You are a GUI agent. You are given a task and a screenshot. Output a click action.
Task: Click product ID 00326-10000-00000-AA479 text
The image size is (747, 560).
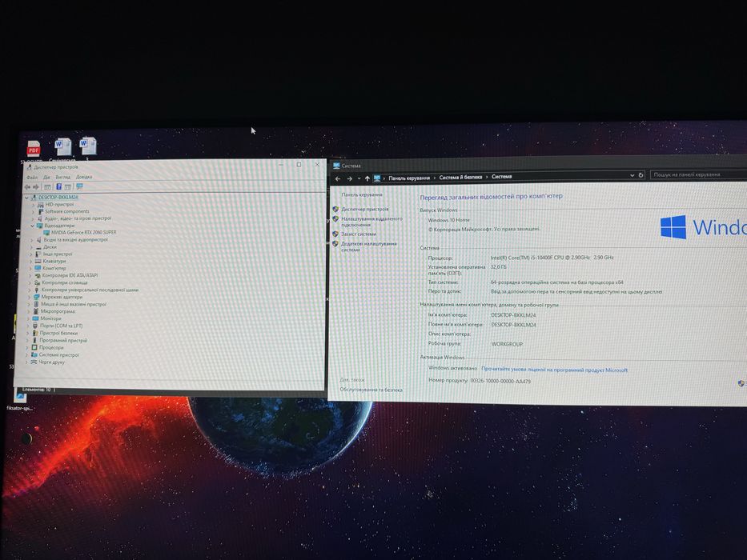point(500,381)
